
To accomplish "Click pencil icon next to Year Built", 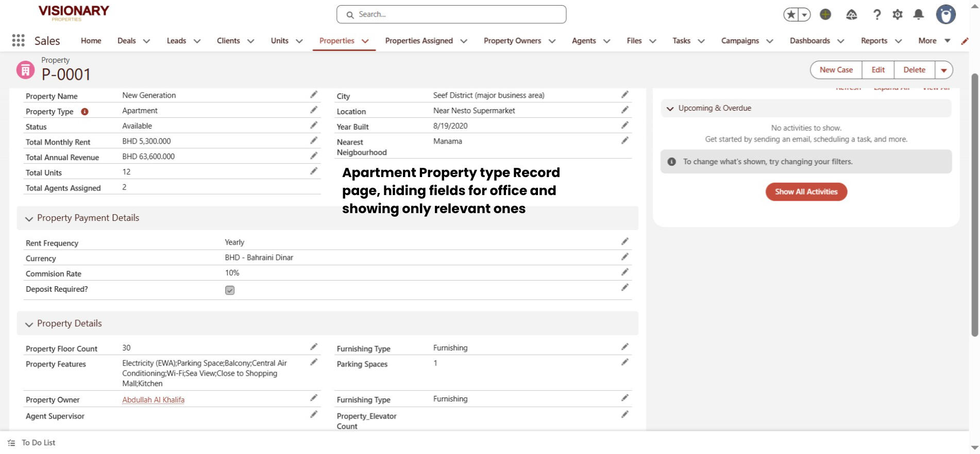I will tap(624, 126).
